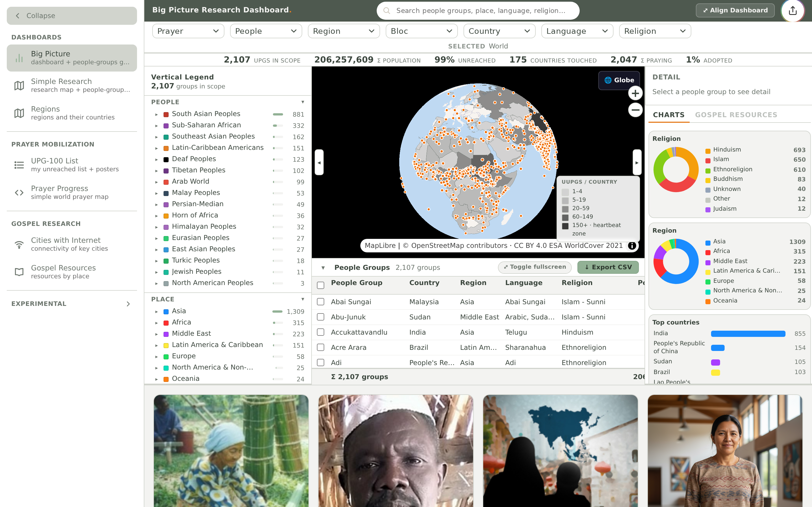Click the Align Dashboard button

(735, 10)
